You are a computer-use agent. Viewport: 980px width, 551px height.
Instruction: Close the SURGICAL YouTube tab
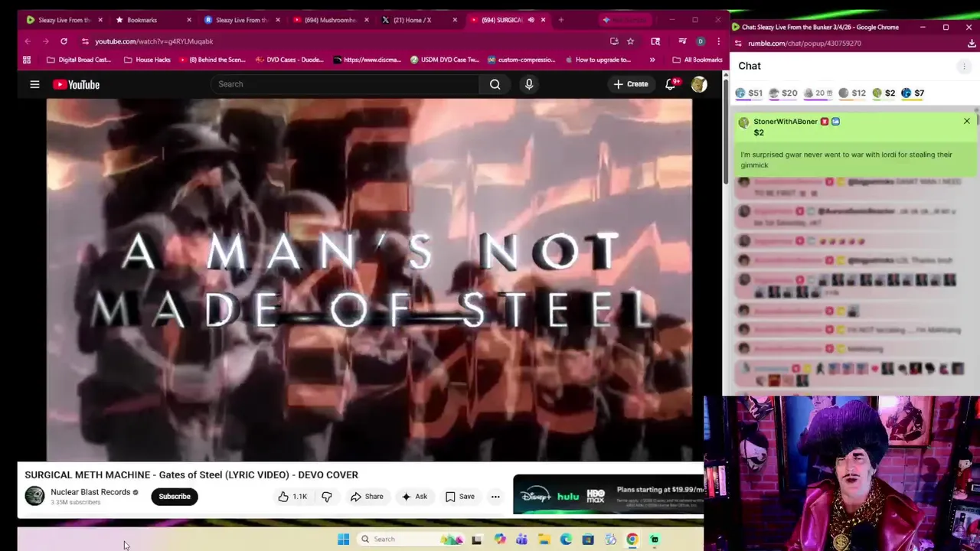coord(544,20)
